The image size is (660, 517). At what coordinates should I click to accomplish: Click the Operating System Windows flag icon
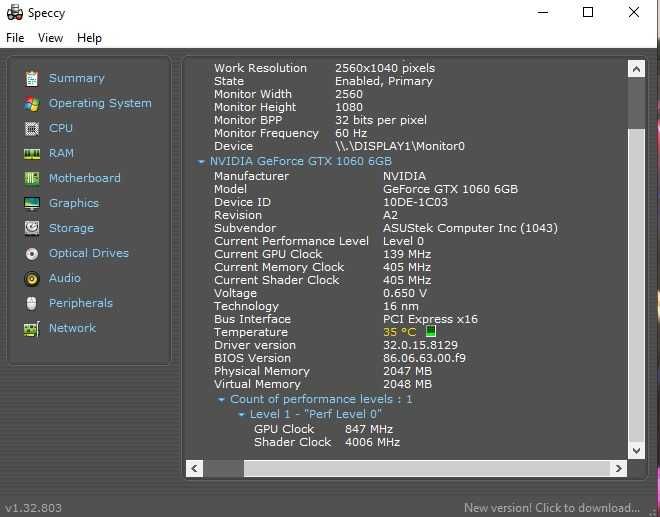pos(32,104)
